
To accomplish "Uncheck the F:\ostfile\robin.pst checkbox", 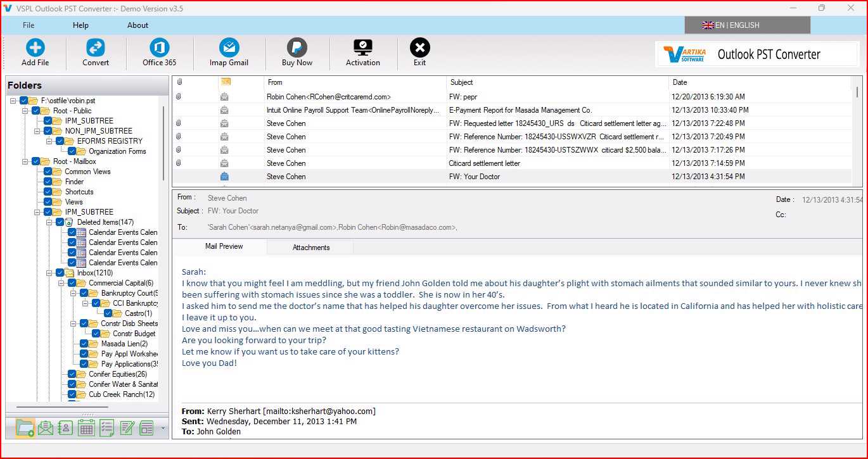I will click(23, 101).
